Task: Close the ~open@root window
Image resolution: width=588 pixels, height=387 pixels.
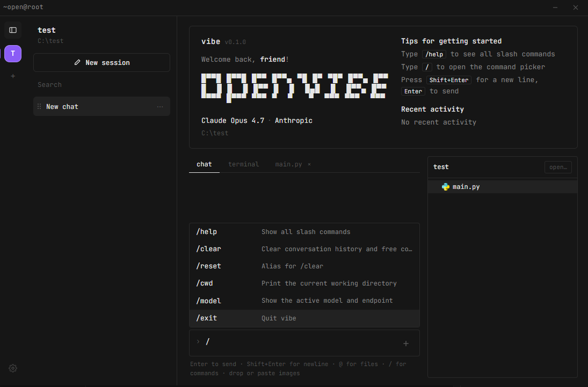Action: [576, 8]
